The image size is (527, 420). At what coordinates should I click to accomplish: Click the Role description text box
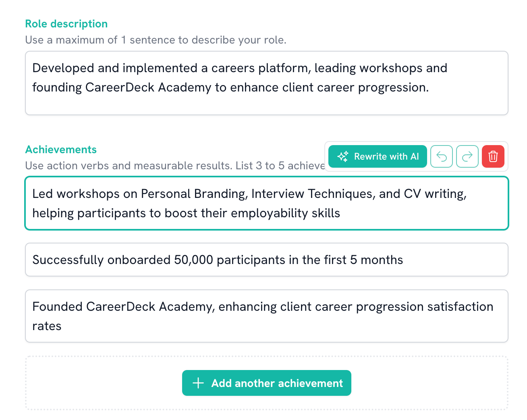266,83
